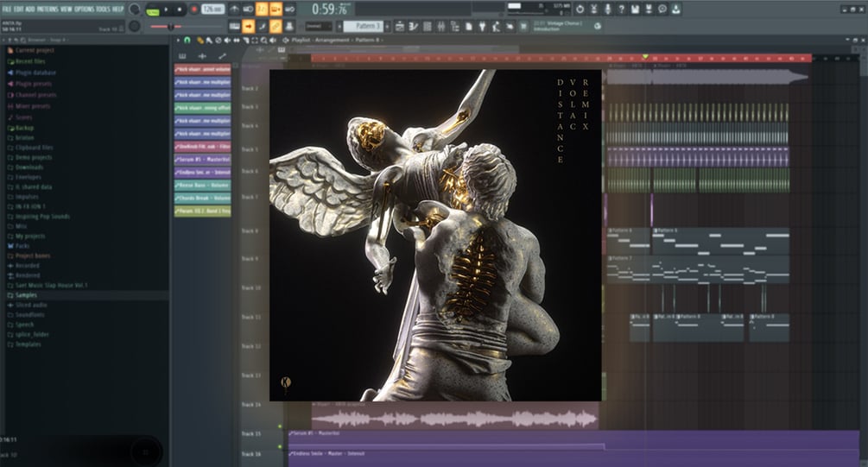Disable the highlighted step edit arrow button
Image resolution: width=868 pixels, height=467 pixels.
click(249, 26)
